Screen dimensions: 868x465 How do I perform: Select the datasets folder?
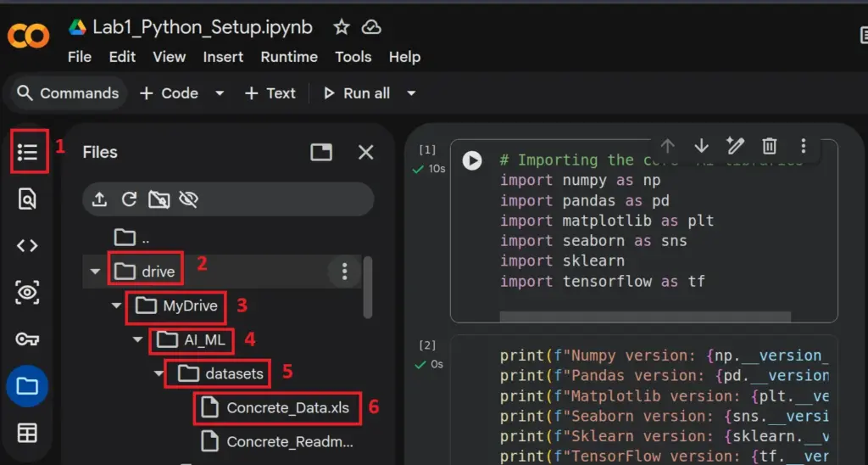pos(220,373)
